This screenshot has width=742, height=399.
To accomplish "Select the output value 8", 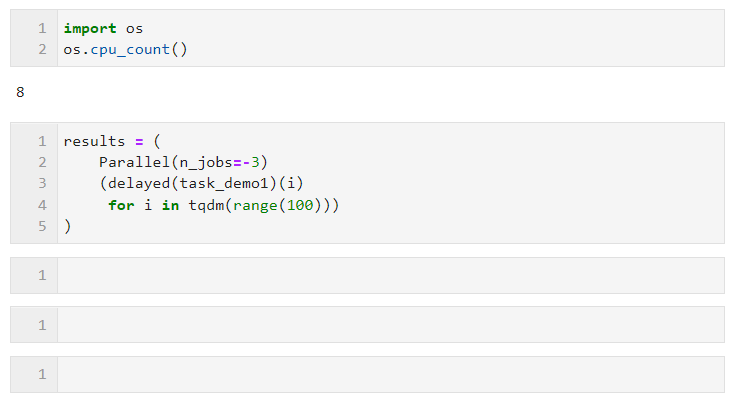I will [20, 92].
